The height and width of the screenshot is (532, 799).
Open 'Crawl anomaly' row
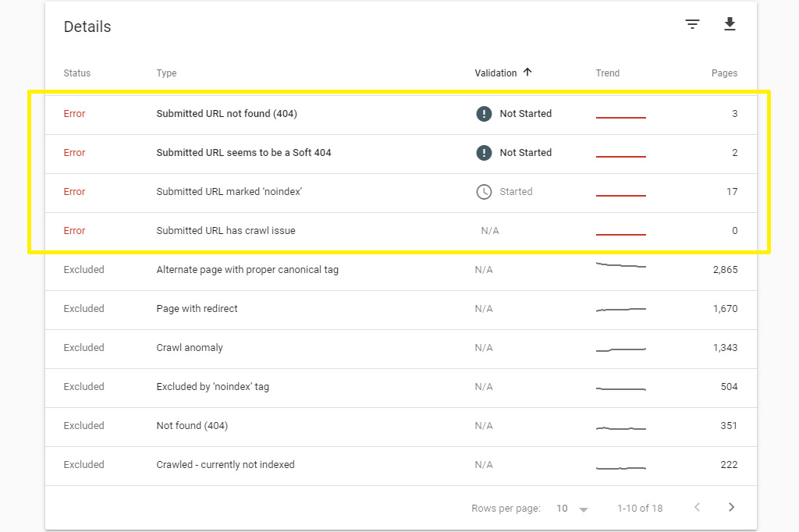(x=401, y=348)
